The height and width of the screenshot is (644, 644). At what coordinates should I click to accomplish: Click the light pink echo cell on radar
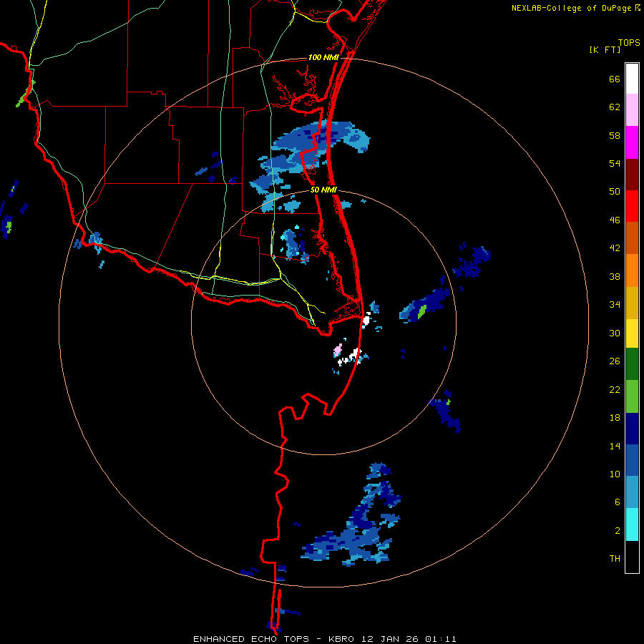(338, 350)
